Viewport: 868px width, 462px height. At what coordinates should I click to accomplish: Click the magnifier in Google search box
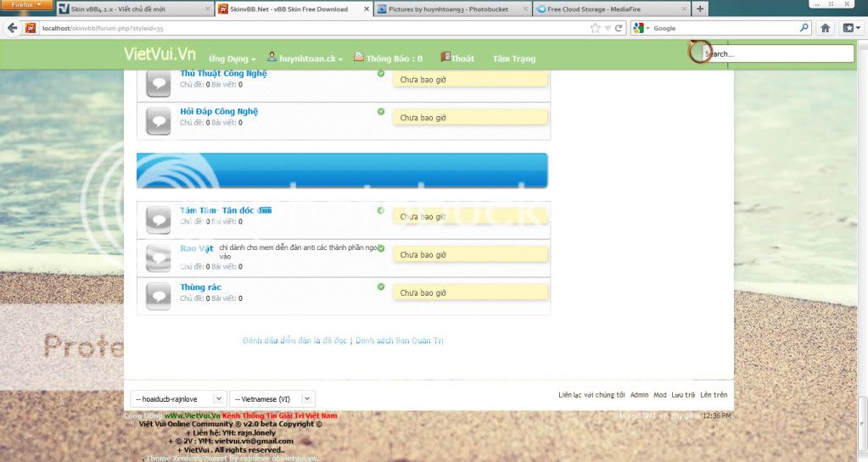[x=804, y=27]
